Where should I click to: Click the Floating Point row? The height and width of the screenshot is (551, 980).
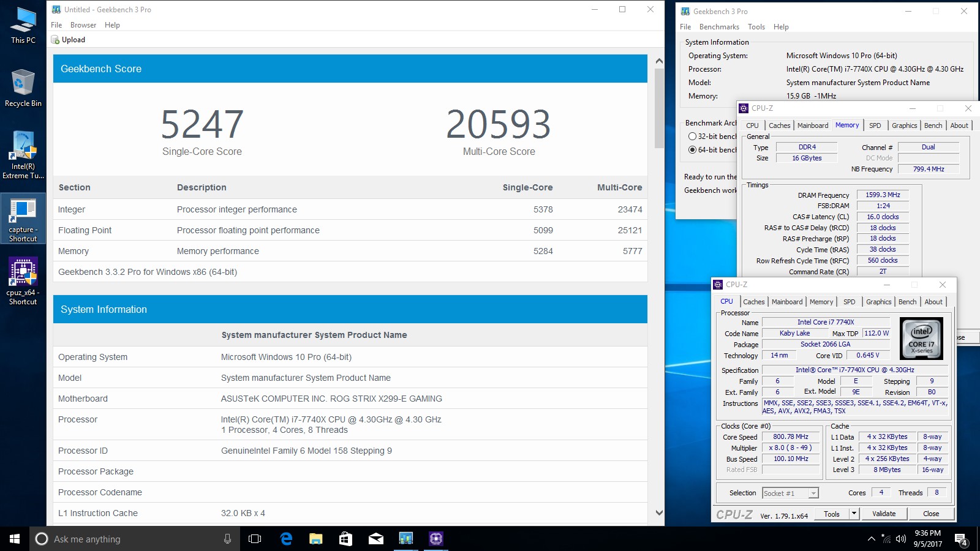[350, 230]
